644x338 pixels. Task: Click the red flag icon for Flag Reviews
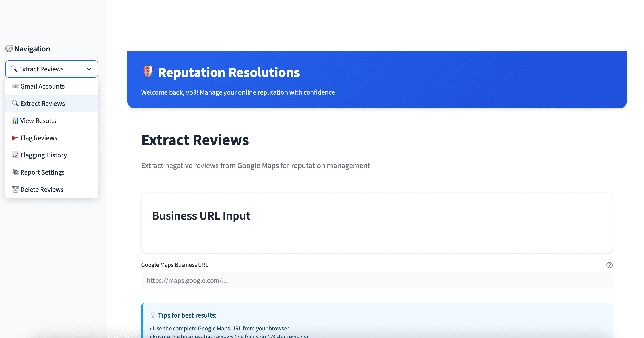coord(15,138)
